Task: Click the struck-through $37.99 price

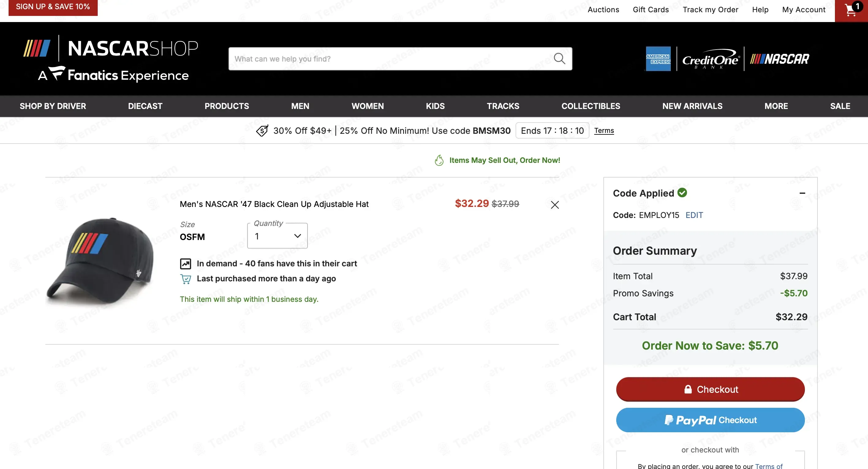Action: pos(505,204)
